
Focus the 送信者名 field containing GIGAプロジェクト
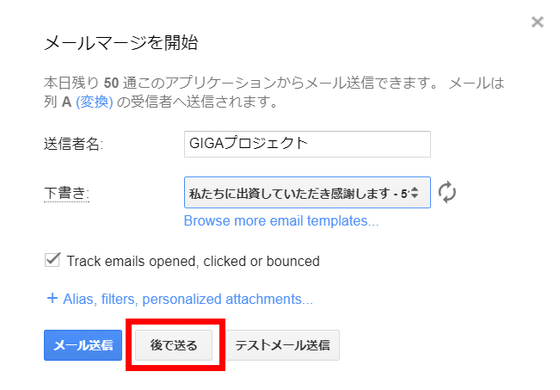(x=307, y=144)
